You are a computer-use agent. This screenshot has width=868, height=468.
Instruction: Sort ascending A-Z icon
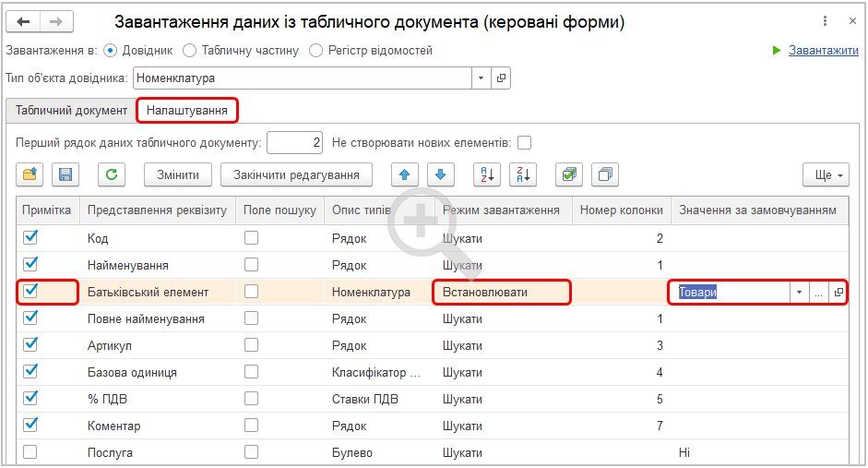pyautogui.click(x=487, y=175)
